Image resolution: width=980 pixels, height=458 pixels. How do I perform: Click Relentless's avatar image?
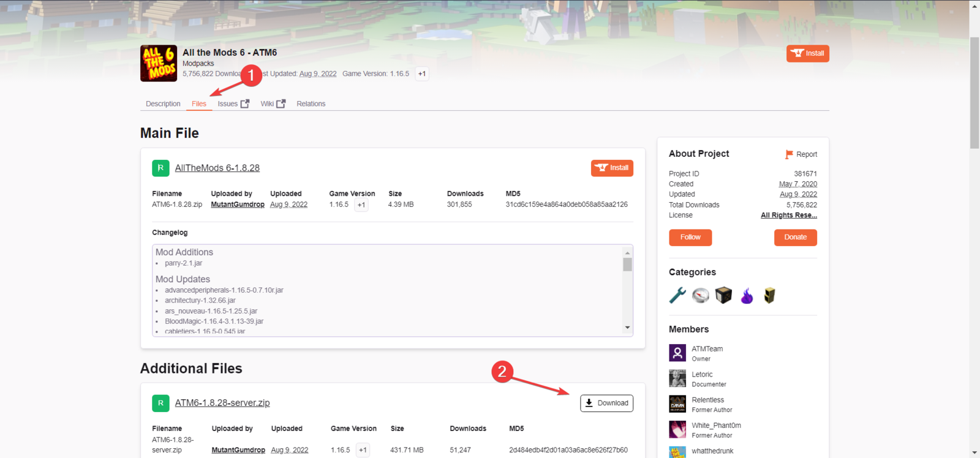[x=677, y=404]
